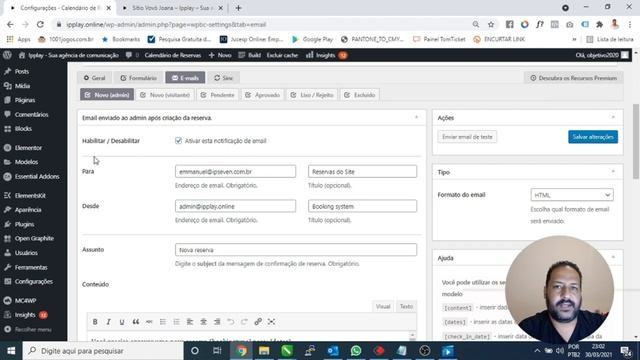This screenshot has width=640, height=360.
Task: Click the Windows taskbar search box
Action: tap(103, 351)
